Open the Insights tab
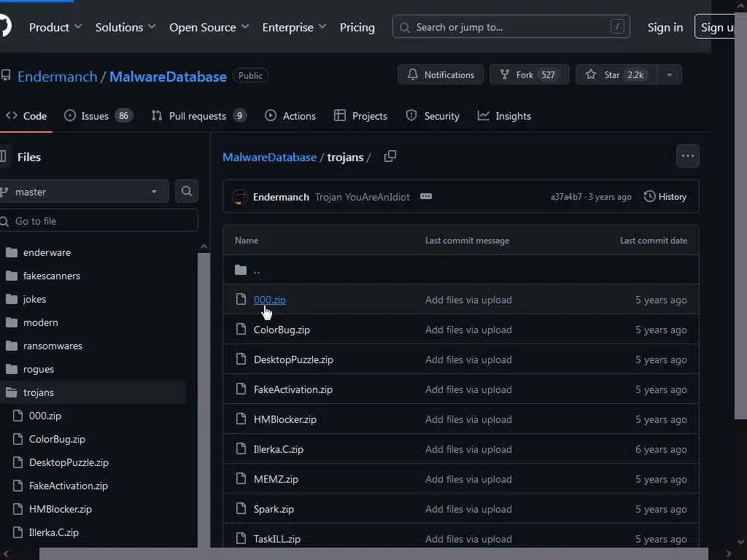The width and height of the screenshot is (747, 560). point(504,116)
